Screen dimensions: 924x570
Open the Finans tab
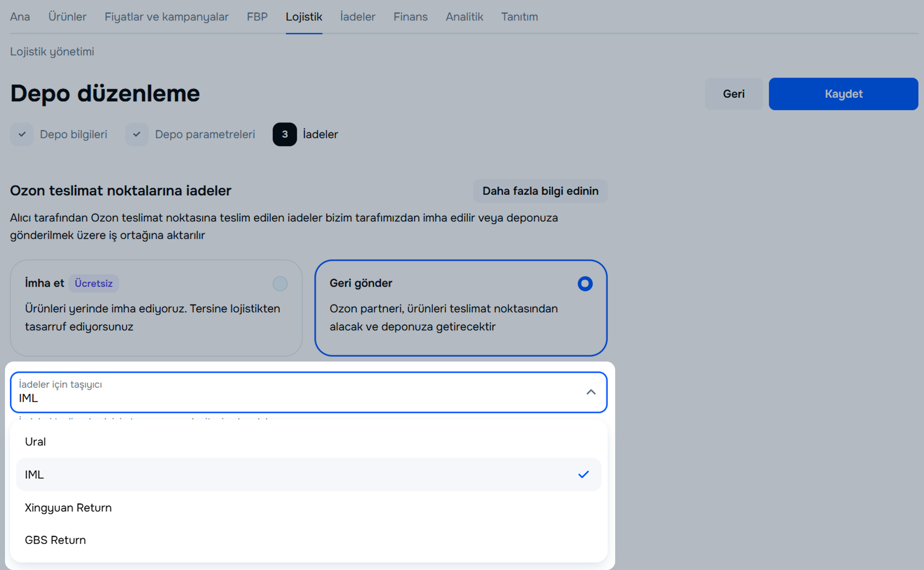tap(410, 16)
